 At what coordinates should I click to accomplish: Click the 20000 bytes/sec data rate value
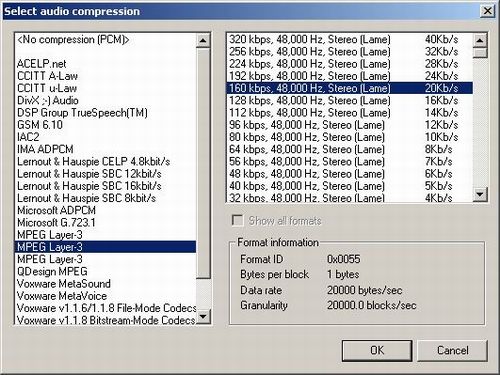tap(364, 290)
